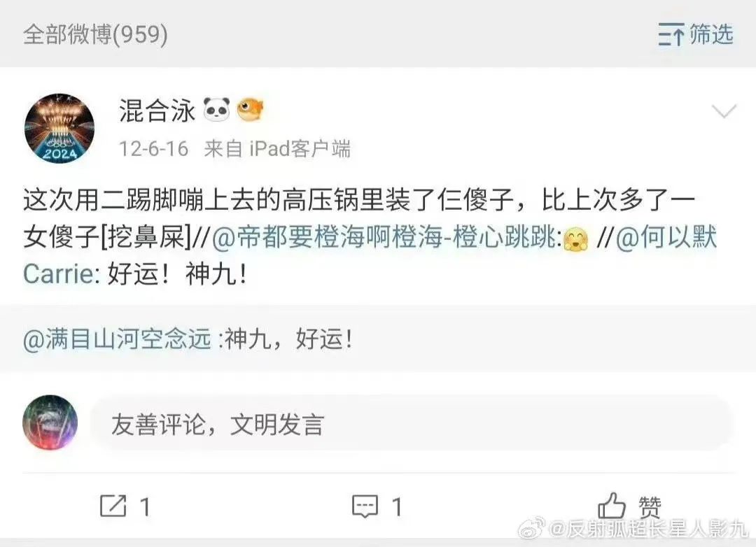Click the 友善评论 comment input field
The width and height of the screenshot is (756, 547).
tap(412, 424)
